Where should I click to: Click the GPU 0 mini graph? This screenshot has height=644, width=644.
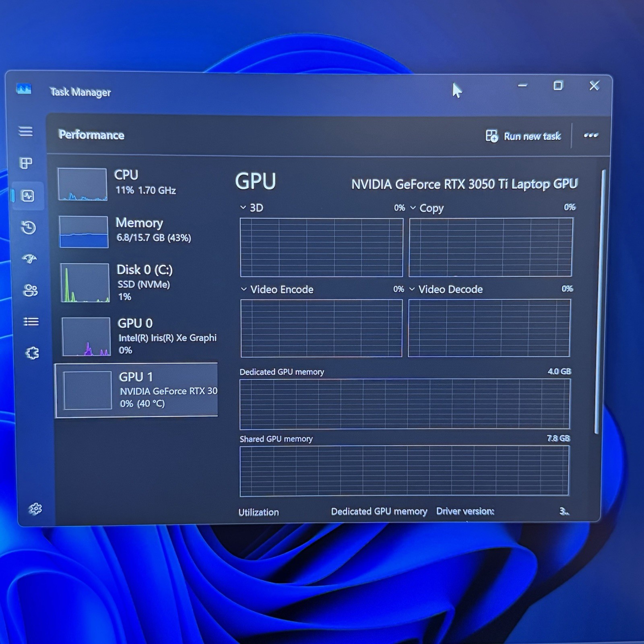tap(86, 336)
